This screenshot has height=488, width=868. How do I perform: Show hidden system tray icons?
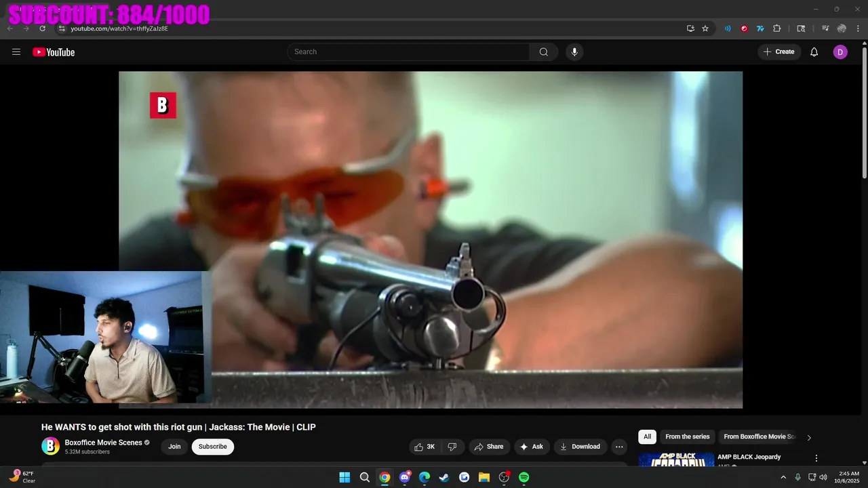(783, 477)
